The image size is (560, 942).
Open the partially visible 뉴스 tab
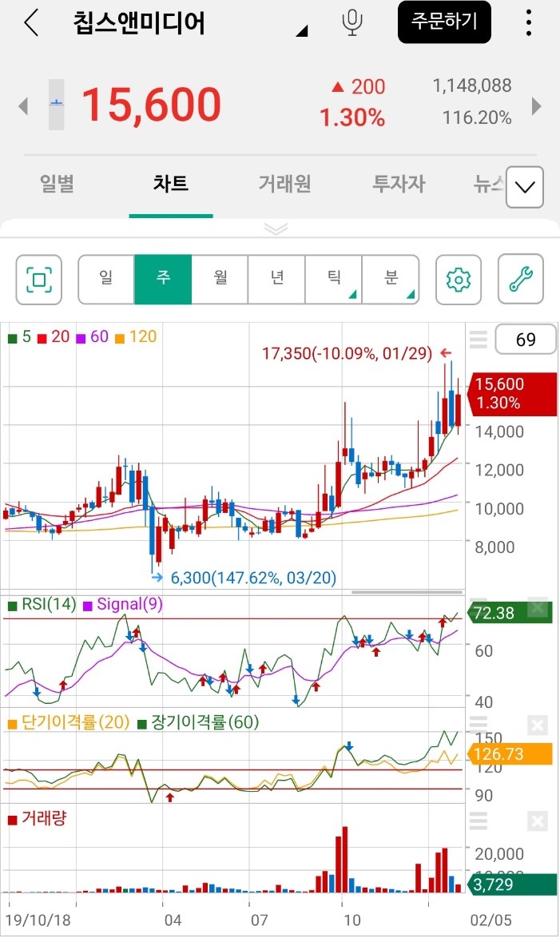(x=489, y=183)
